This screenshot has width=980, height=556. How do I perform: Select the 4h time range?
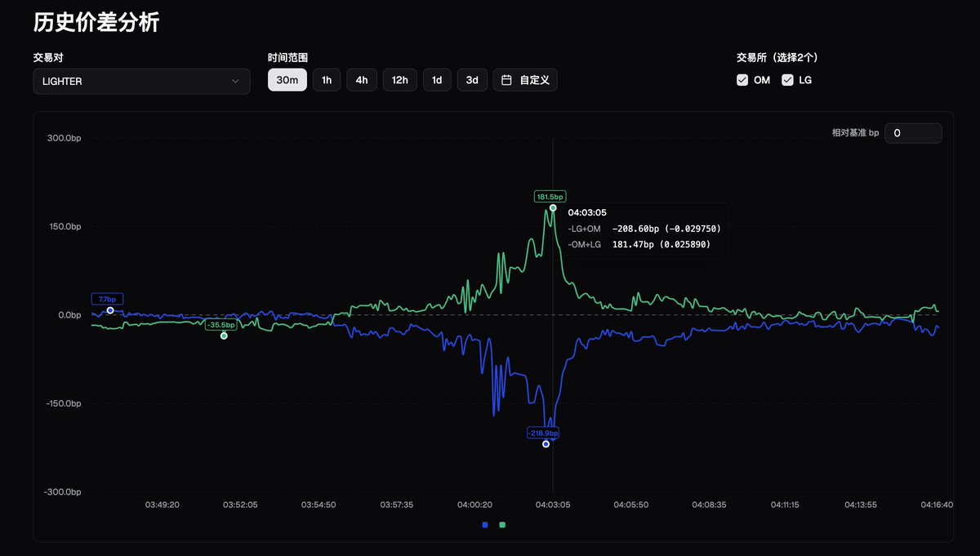(362, 80)
